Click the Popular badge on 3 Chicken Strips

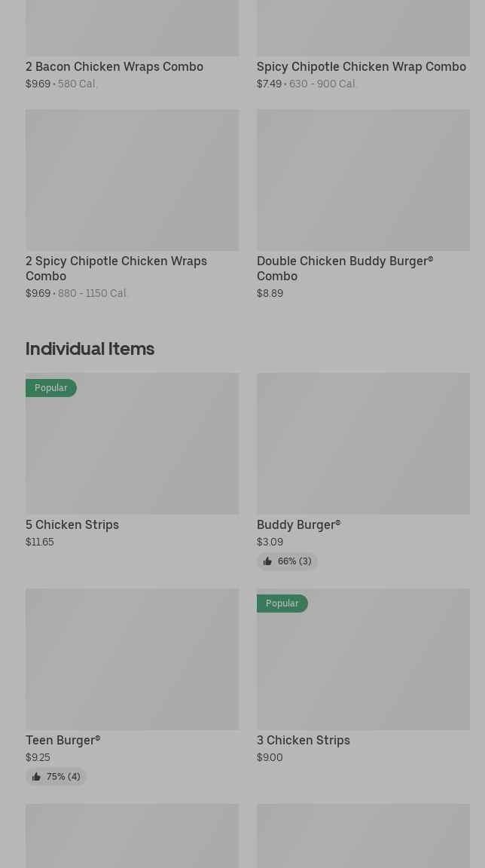(282, 604)
